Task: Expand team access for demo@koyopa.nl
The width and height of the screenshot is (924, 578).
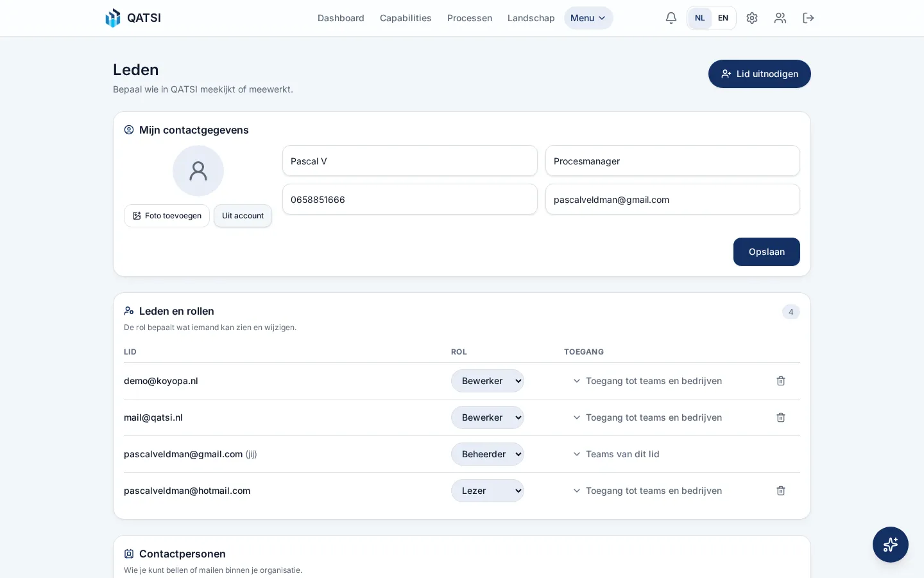Action: [x=647, y=381]
